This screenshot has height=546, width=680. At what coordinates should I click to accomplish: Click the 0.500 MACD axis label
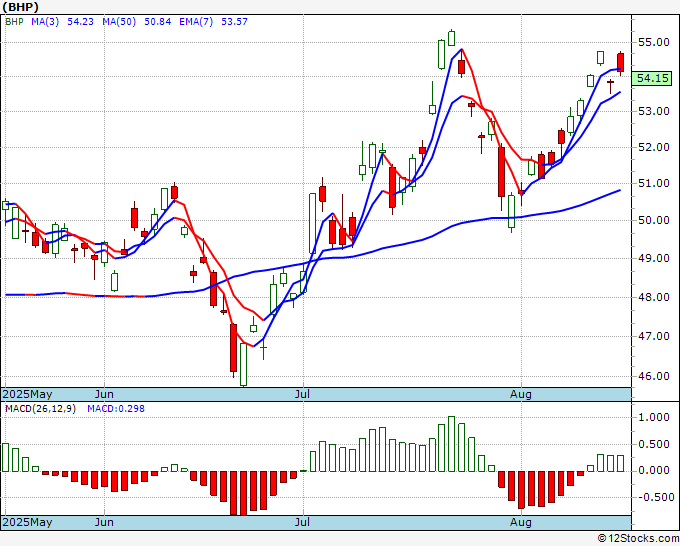click(654, 445)
